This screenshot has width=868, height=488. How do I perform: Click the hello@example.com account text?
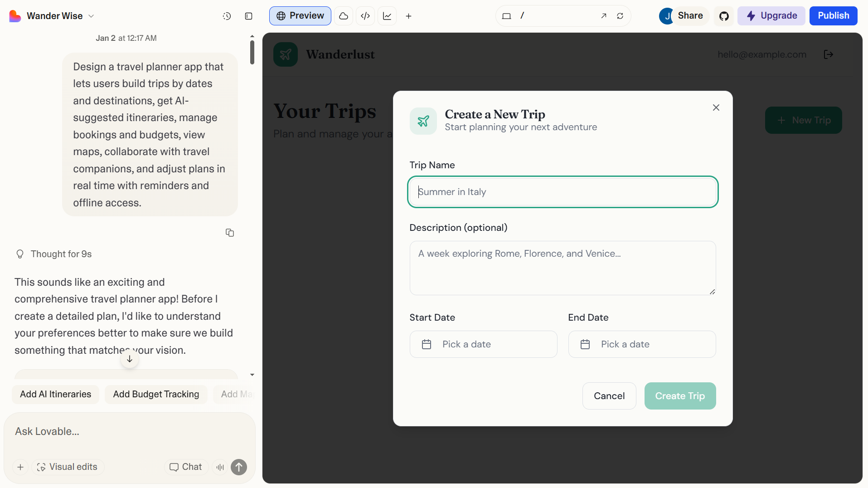(762, 54)
